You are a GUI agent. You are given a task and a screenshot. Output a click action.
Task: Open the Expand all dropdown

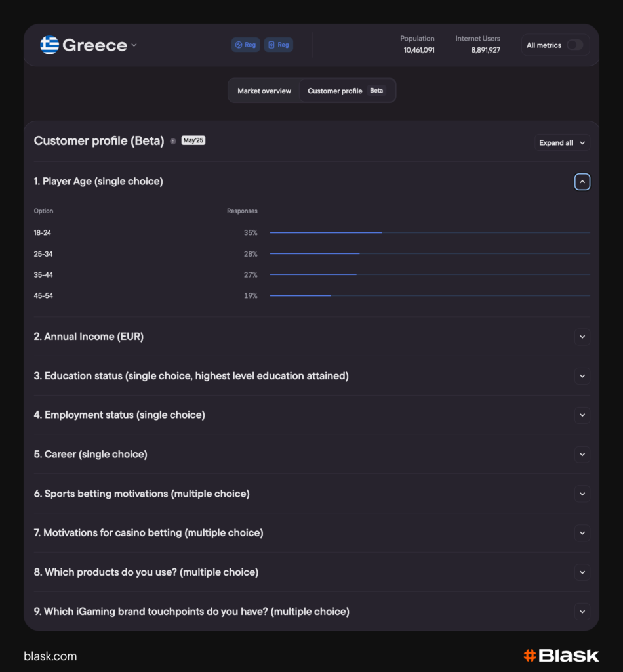562,142
